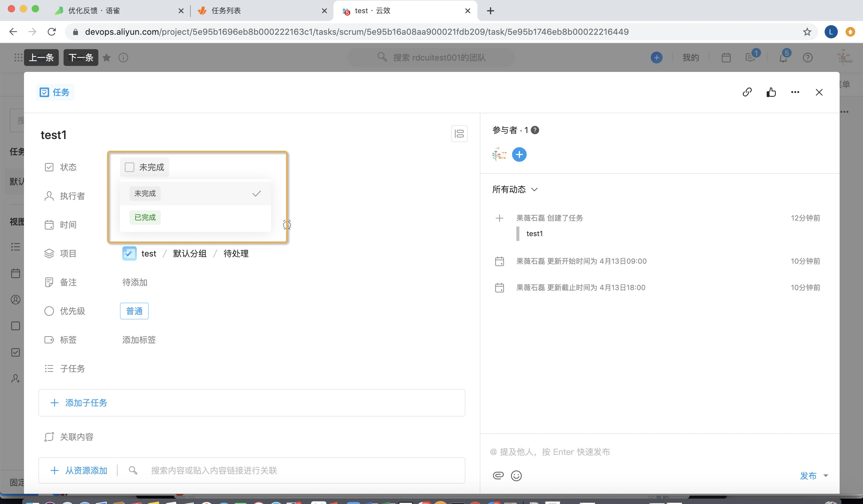Go to previous task with 上一条

coord(41,58)
